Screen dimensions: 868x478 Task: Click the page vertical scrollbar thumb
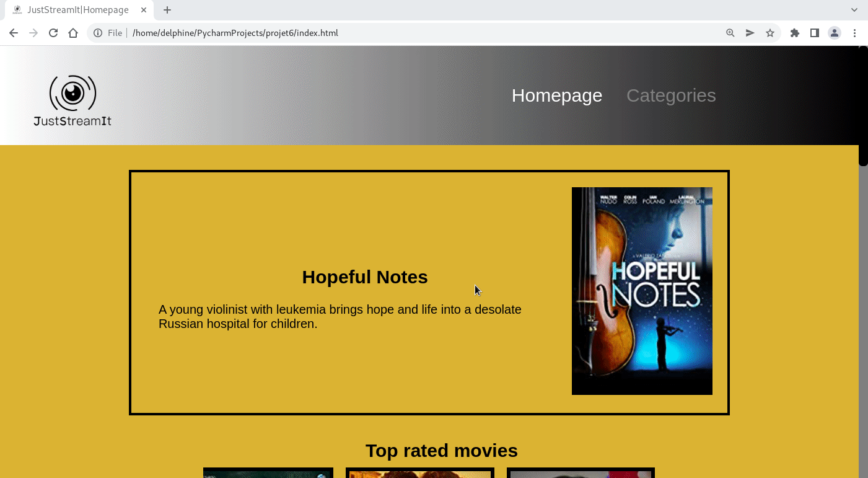(863, 105)
